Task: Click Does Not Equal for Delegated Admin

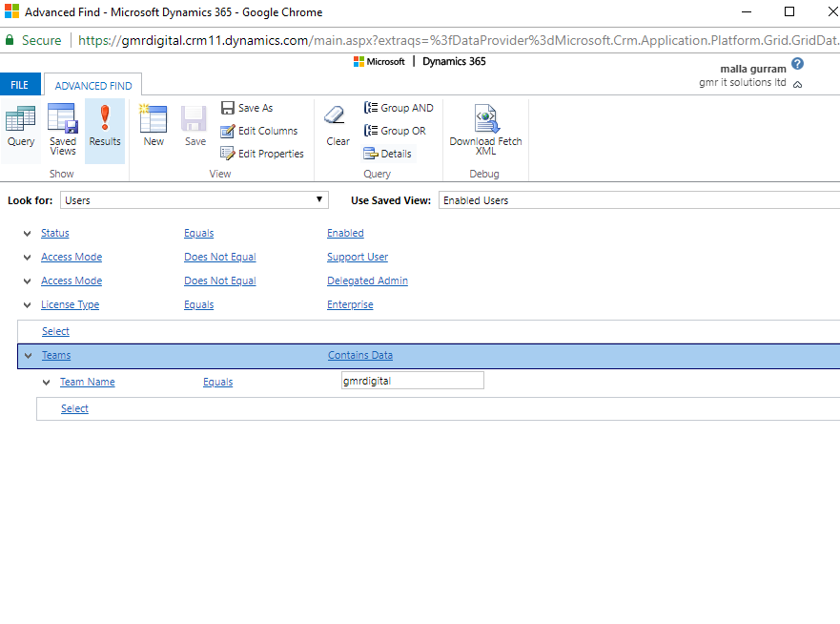Action: (x=219, y=281)
